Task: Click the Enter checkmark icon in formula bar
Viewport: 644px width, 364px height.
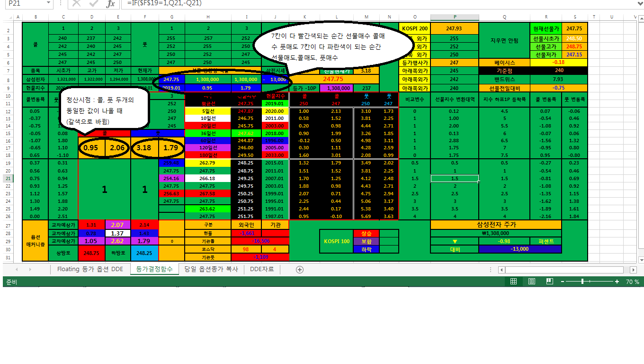Action: point(93,4)
